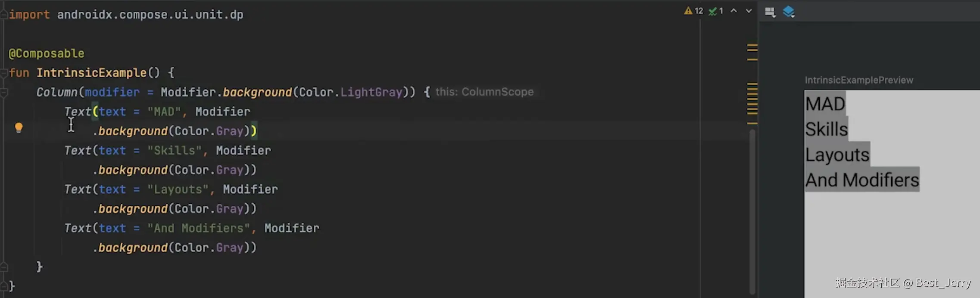Click the @Composable annotation
Screen dimensions: 980x298
(x=47, y=53)
